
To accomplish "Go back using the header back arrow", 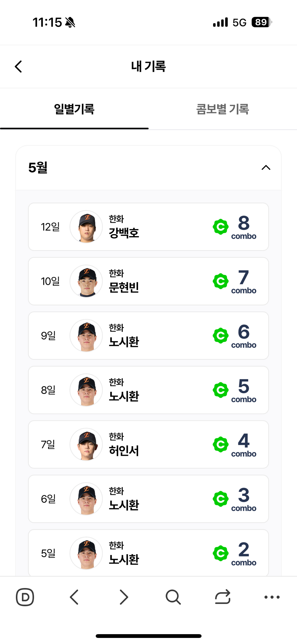I will click(18, 66).
